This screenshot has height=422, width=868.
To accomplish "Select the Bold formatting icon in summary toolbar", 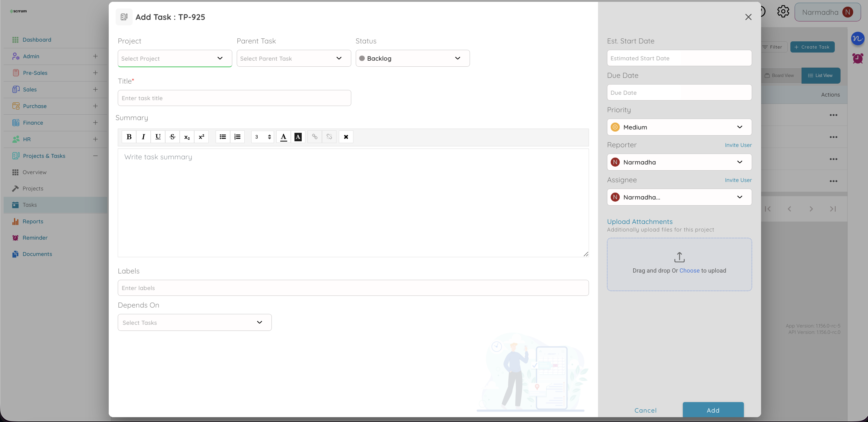I will (x=129, y=137).
